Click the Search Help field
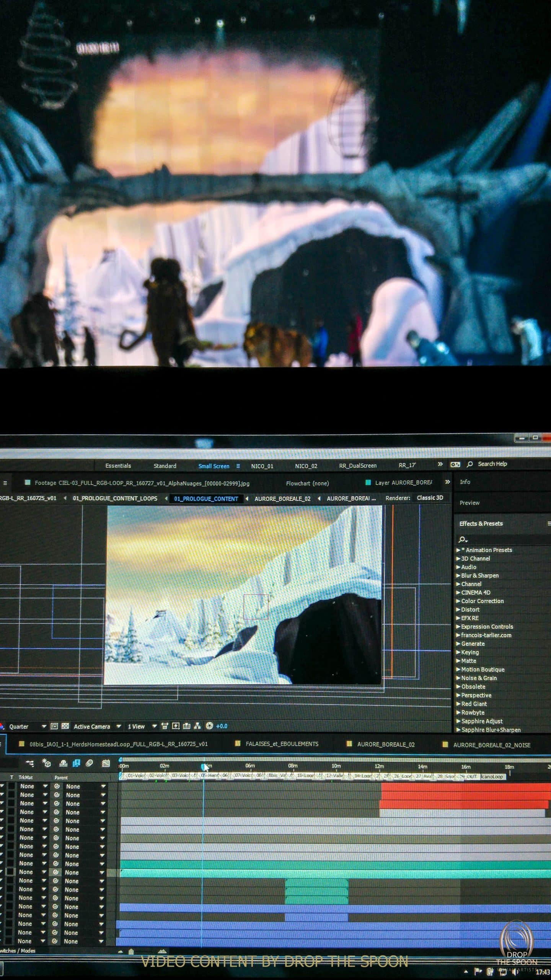The height and width of the screenshot is (980, 551). tap(492, 464)
